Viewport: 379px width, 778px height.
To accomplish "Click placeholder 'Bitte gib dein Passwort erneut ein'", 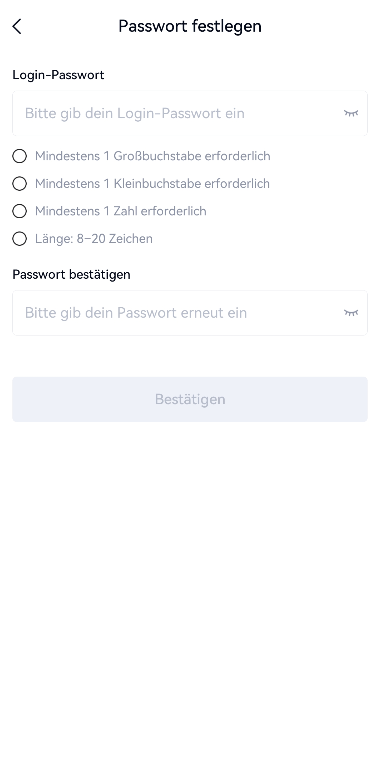I will coord(135,313).
